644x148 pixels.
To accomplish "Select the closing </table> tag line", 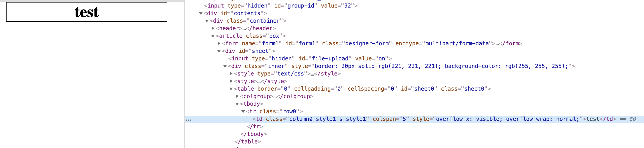I will pos(248,141).
